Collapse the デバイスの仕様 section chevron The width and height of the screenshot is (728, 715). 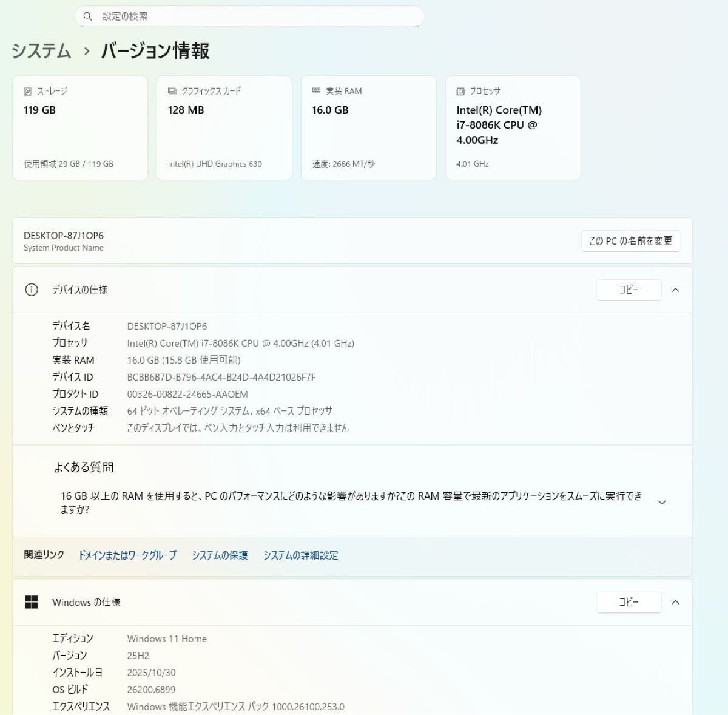(675, 290)
